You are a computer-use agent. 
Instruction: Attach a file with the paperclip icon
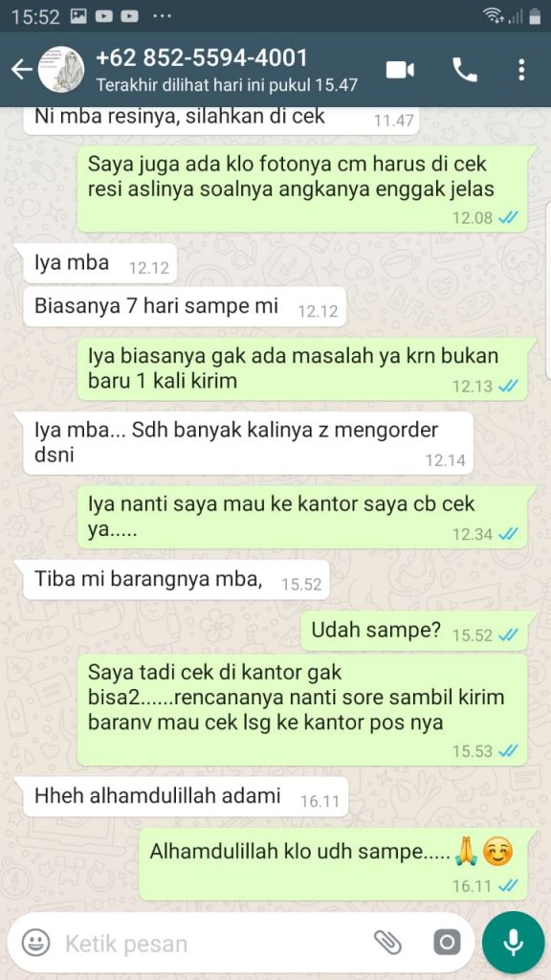click(x=387, y=942)
